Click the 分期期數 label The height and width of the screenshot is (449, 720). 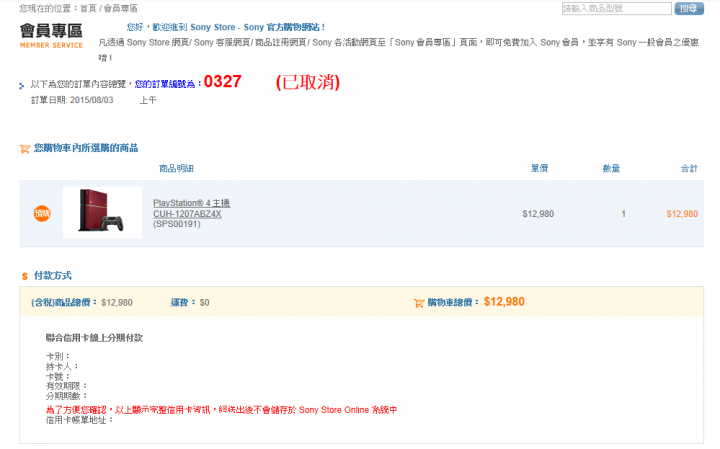coord(66,396)
